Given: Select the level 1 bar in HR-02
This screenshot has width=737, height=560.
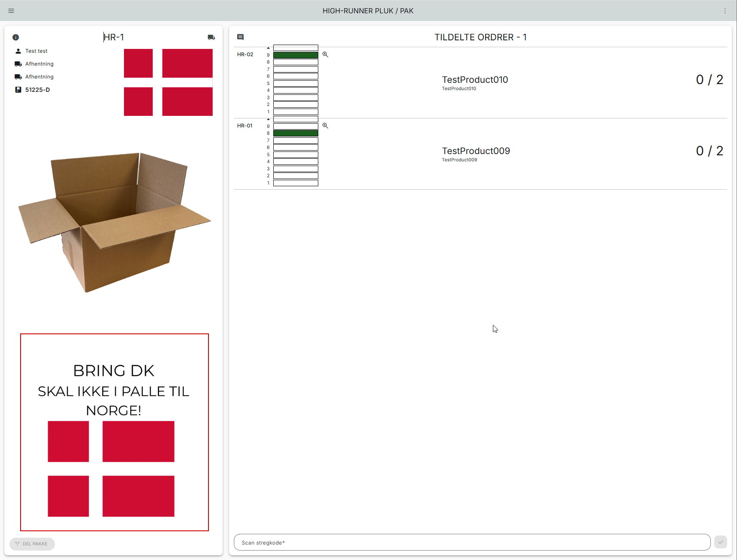Looking at the screenshot, I should (x=296, y=112).
